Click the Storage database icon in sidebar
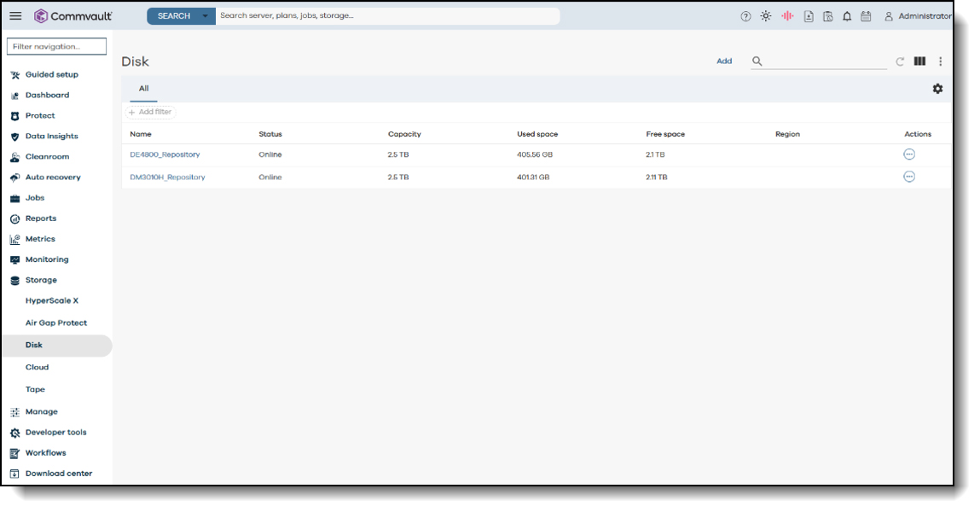The height and width of the screenshot is (512, 980). (x=15, y=281)
